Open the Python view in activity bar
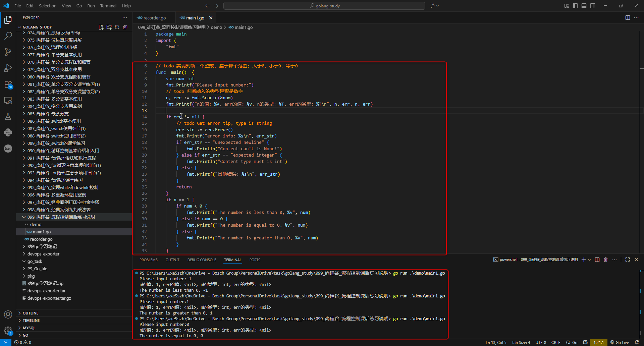This screenshot has height=346, width=644. pos(8,132)
